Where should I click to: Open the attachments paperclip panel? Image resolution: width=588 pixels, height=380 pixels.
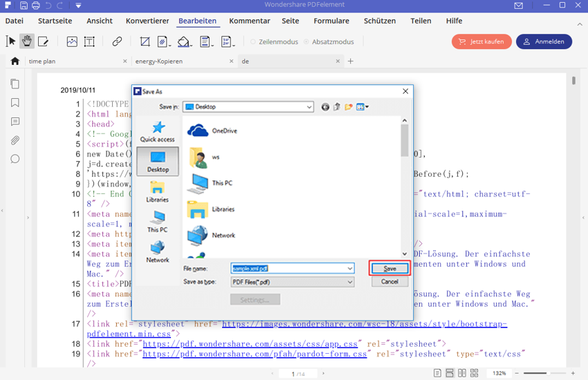coord(15,140)
